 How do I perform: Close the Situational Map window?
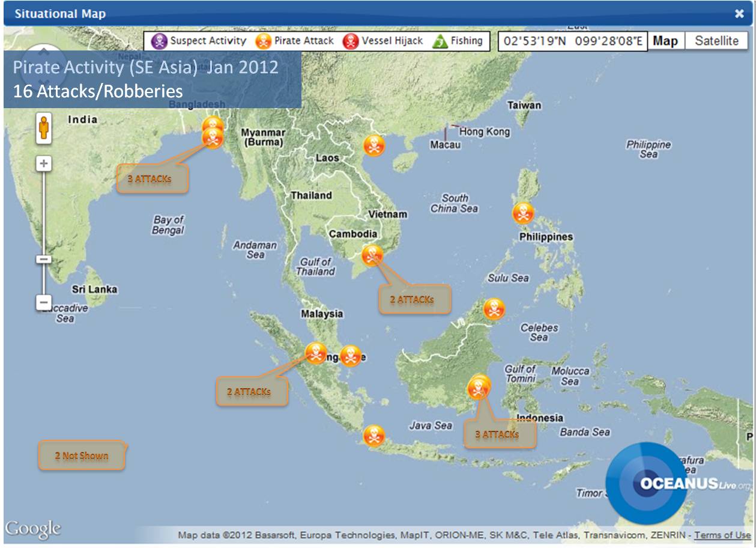point(739,14)
